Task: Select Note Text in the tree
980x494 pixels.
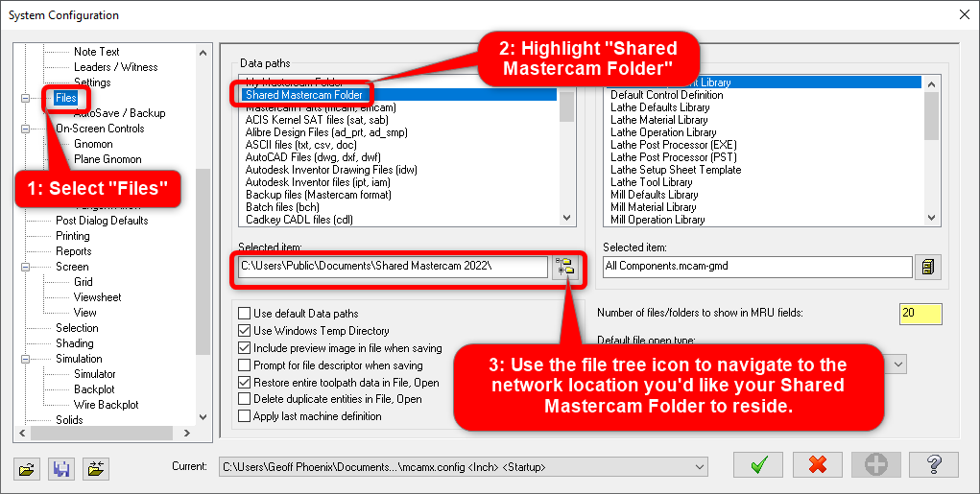Action: [96, 52]
